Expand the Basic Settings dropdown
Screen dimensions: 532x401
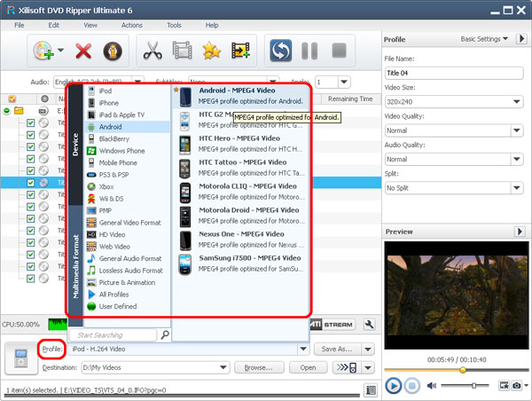[x=484, y=39]
